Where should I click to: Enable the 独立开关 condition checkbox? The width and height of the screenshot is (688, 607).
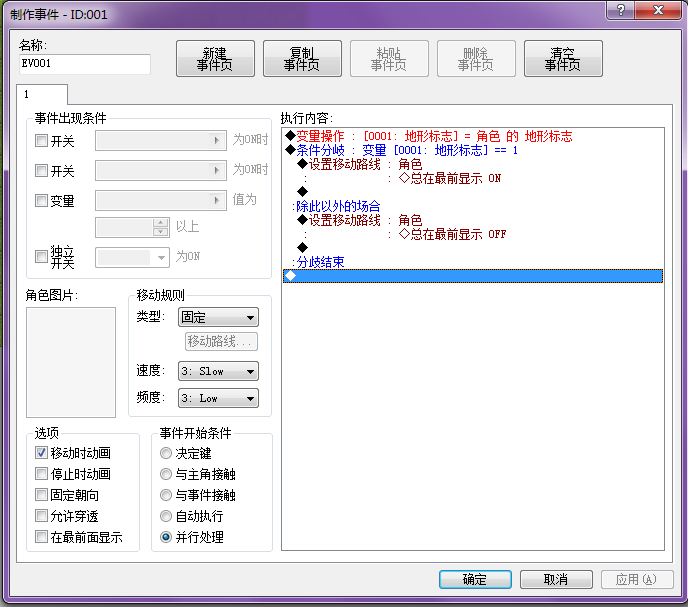(x=41, y=256)
